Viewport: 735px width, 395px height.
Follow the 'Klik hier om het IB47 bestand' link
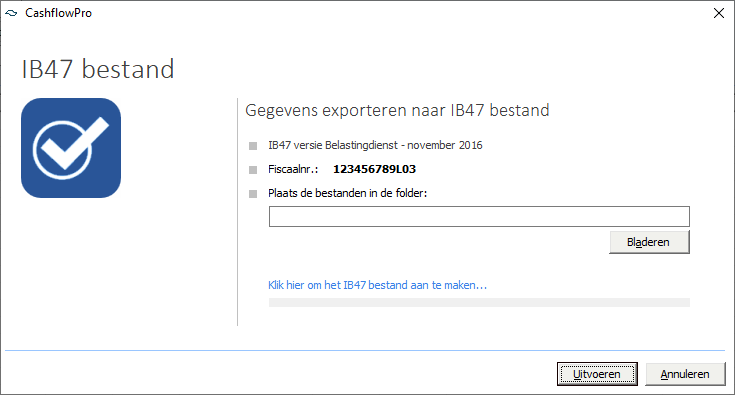pos(377,285)
